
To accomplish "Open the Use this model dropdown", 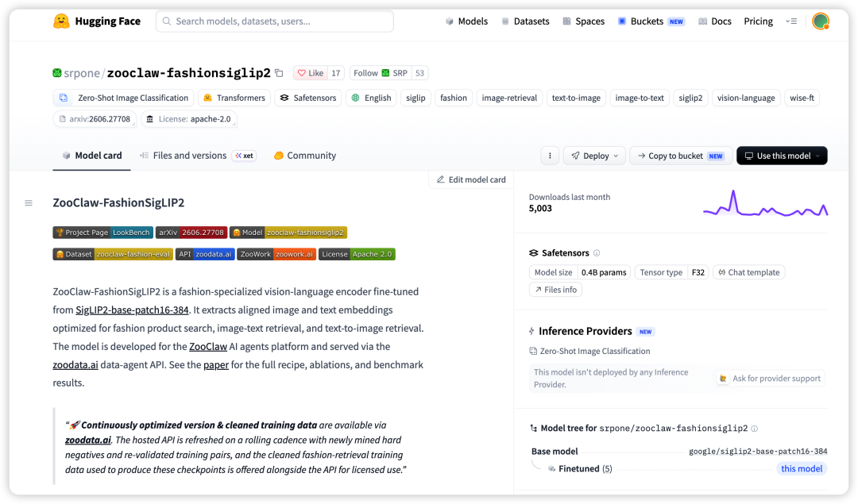I will click(x=782, y=156).
